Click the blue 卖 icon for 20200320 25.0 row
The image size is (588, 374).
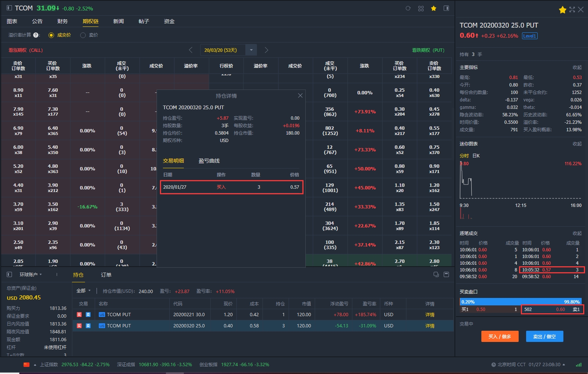point(88,326)
